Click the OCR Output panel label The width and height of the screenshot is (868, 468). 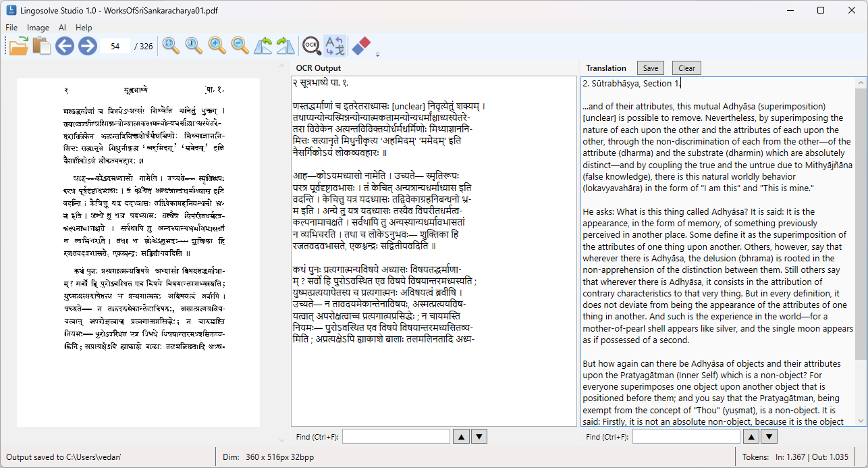pos(319,68)
